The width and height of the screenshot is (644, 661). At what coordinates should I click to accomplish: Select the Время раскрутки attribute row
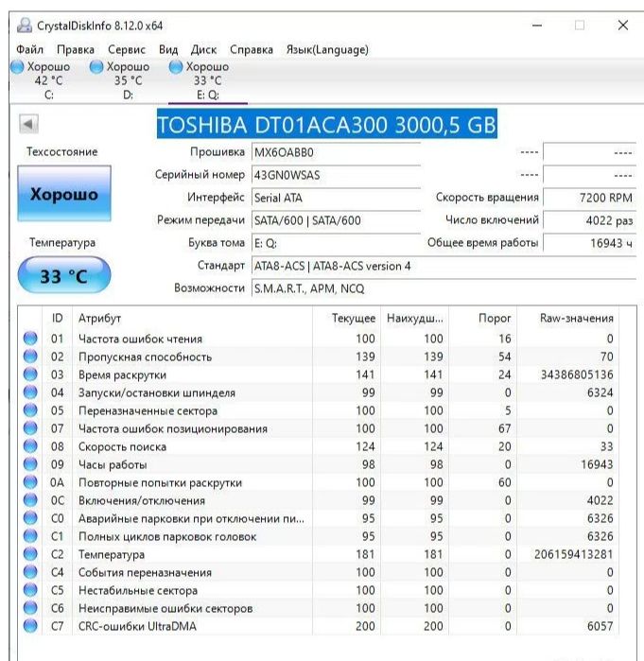318,374
